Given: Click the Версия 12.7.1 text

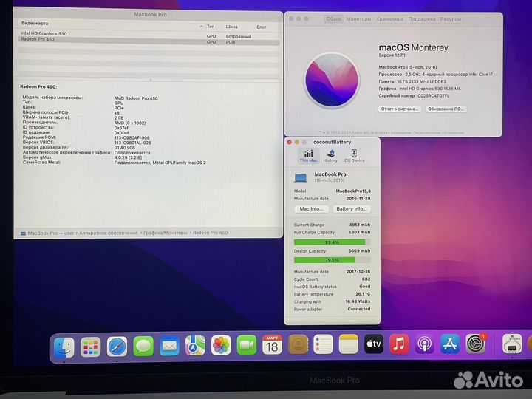Looking at the screenshot, I should 392,55.
